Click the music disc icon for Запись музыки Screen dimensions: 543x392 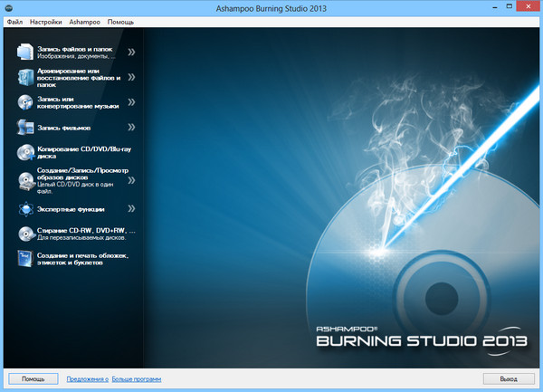click(x=25, y=101)
